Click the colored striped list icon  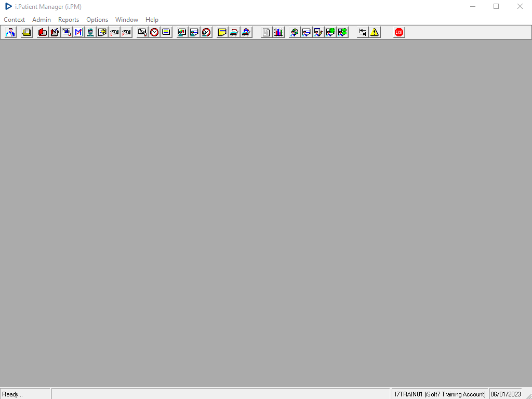point(166,32)
